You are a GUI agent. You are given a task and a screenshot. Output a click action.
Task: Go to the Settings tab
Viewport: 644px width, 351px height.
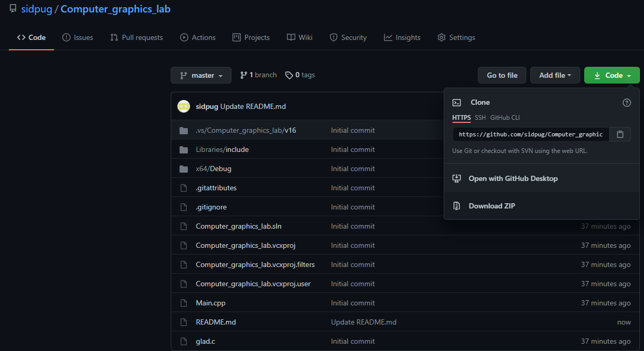point(456,37)
